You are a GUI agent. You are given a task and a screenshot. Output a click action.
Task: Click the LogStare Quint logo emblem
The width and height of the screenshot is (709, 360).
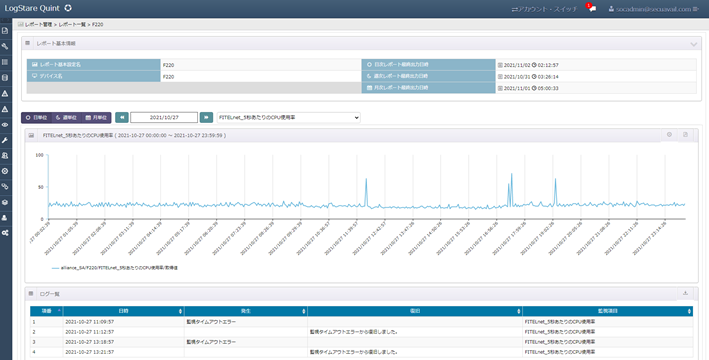pos(68,8)
